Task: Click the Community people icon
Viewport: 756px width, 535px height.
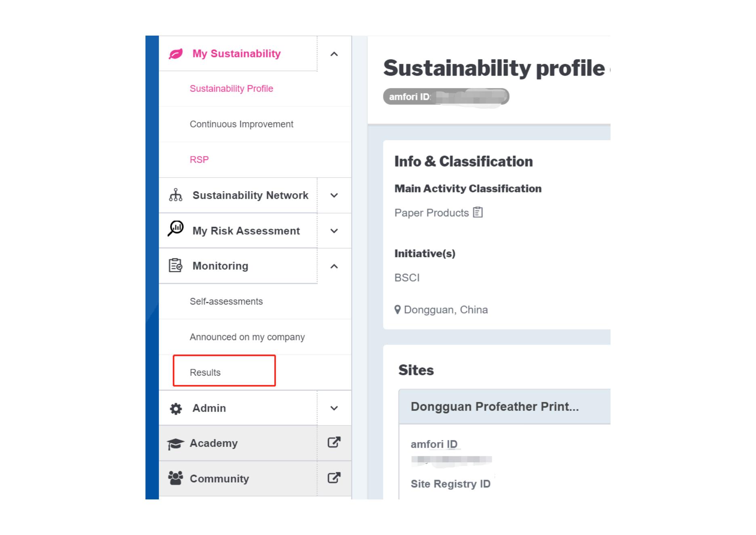Action: [175, 478]
